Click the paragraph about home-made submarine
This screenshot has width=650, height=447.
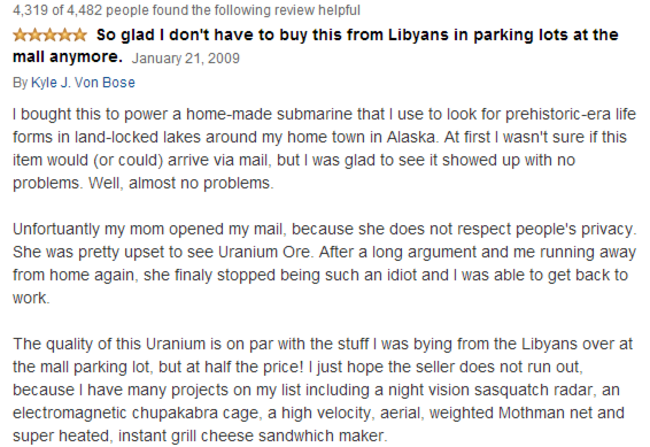click(324, 148)
